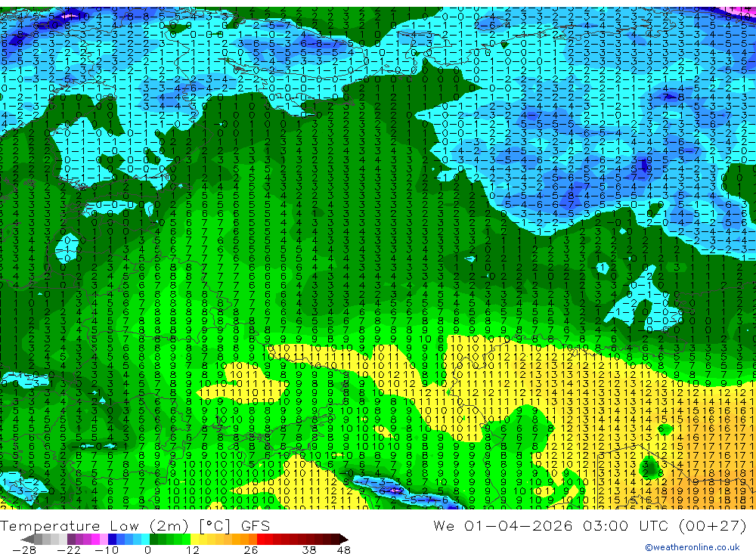This screenshot has height=554, width=756.
Task: Click the bright yellow swatch above label 12
Action: (194, 539)
